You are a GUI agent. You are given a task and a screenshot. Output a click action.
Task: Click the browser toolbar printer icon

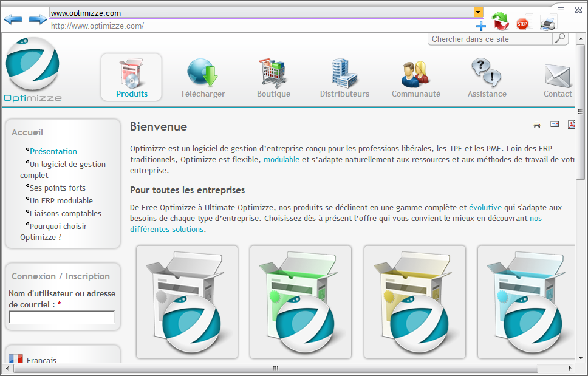[547, 23]
